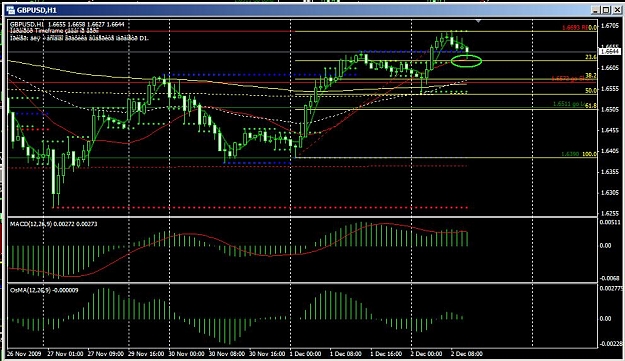
Task: Click the 30 Nov 08:00 time label
Action: tap(227, 354)
